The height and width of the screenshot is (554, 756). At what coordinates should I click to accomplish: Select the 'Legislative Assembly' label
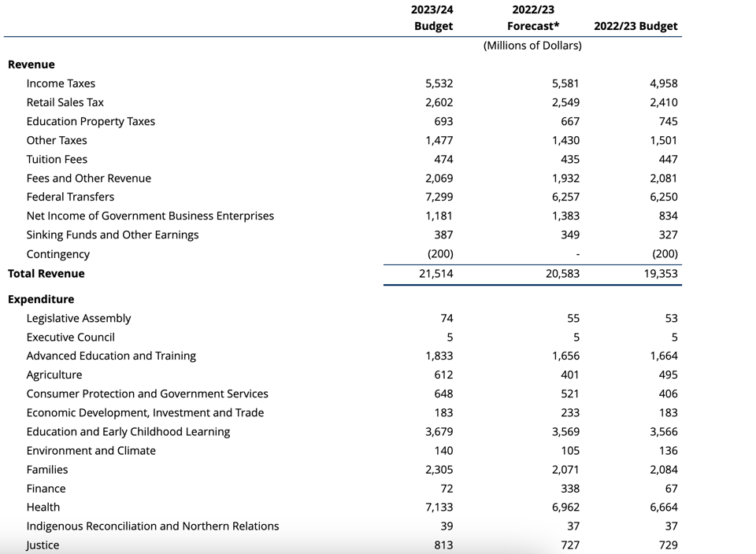pyautogui.click(x=79, y=319)
